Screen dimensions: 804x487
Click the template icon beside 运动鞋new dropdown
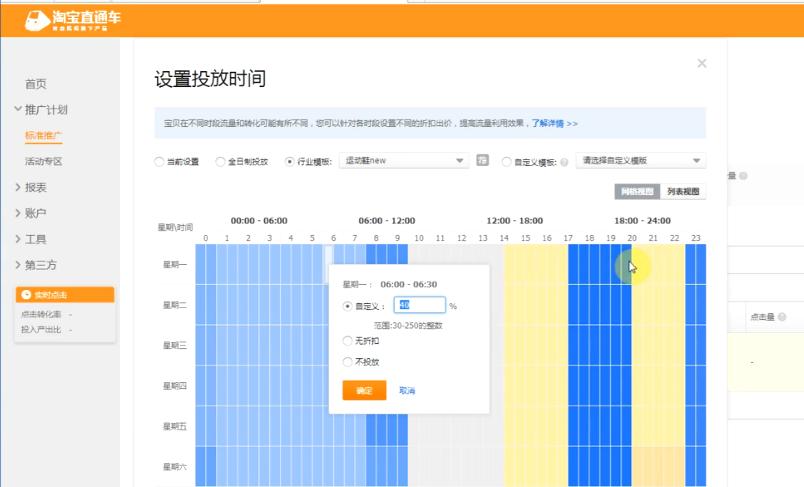482,160
